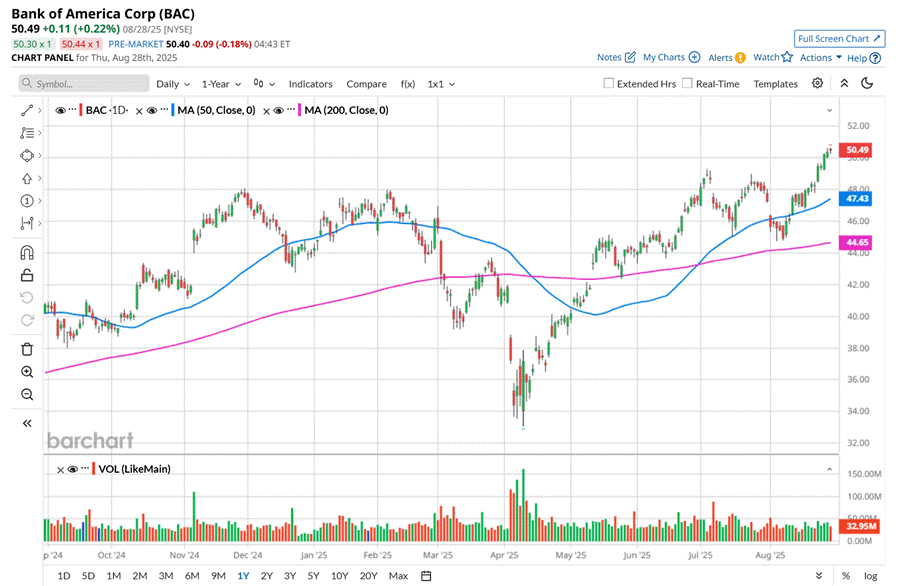Open the Help link
The image size is (903, 586).
click(x=864, y=58)
